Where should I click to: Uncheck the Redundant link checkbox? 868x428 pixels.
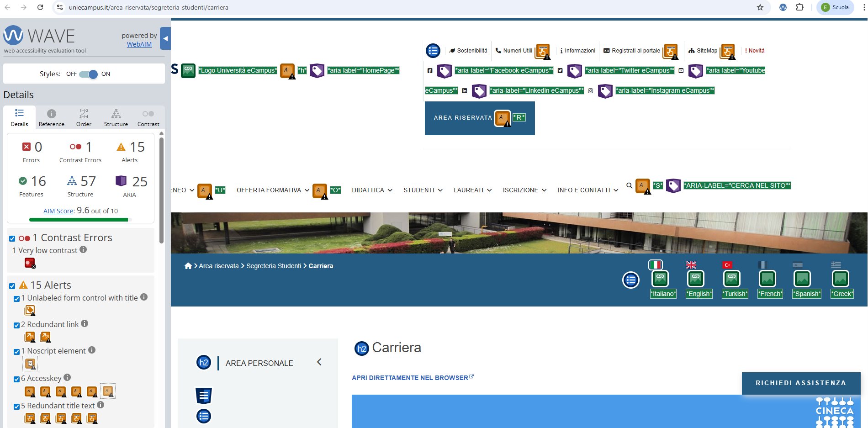(x=16, y=325)
